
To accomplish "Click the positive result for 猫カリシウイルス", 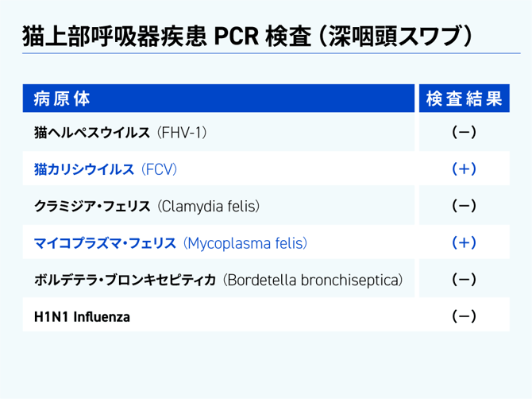I will (464, 169).
